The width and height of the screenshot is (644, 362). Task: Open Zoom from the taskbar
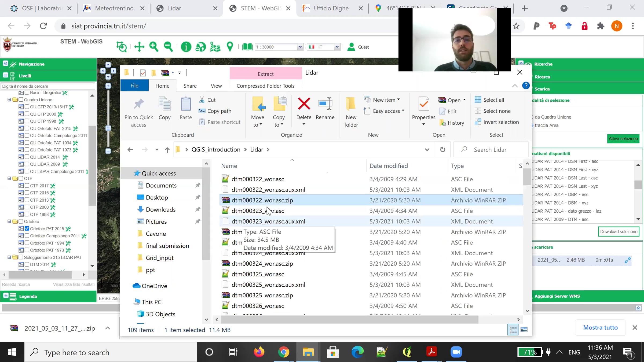[x=456, y=352]
